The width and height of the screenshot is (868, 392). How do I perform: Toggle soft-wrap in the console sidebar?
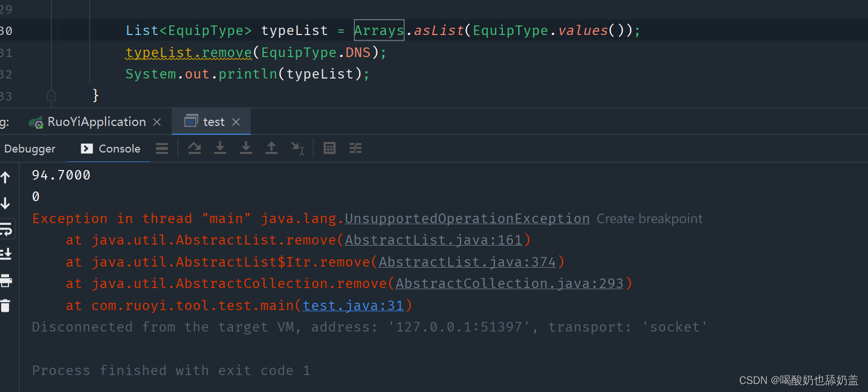pyautogui.click(x=7, y=229)
